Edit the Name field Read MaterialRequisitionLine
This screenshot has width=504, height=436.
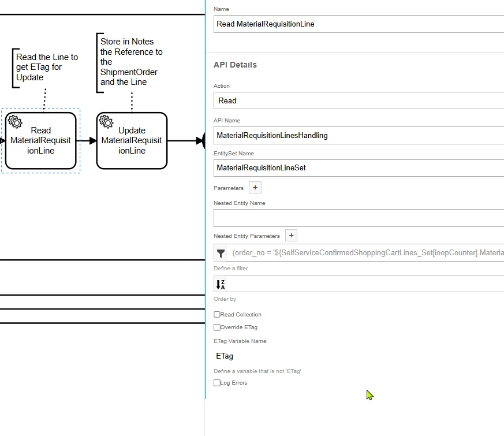pos(359,24)
